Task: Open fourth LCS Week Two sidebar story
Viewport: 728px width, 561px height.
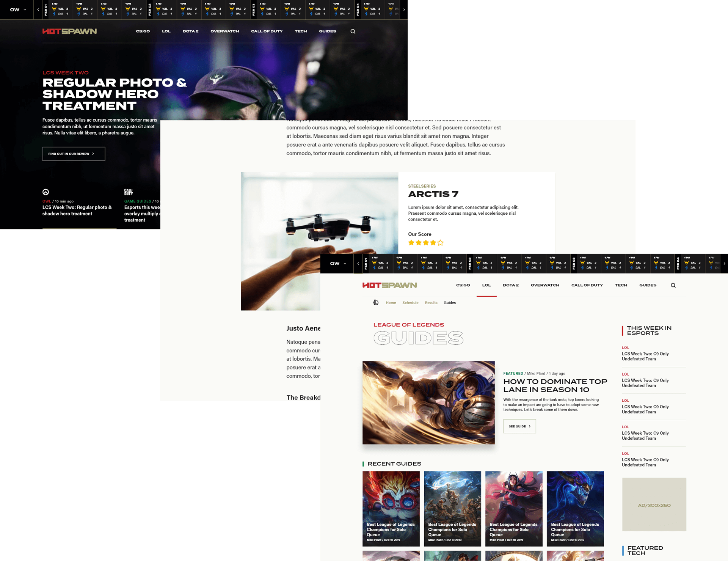Action: tap(645, 435)
